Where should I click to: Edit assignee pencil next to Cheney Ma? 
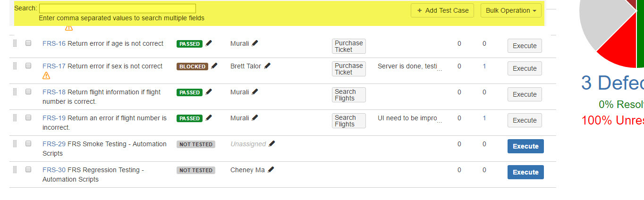[271, 170]
